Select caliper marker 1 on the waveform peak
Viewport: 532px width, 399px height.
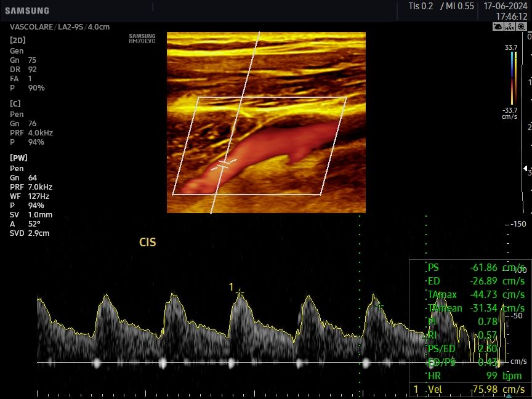pos(240,291)
